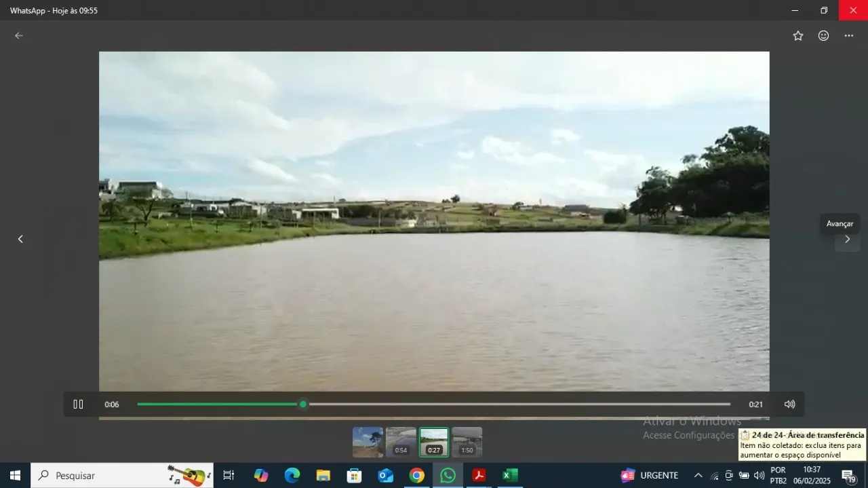Check the battery status tray icon

tap(744, 475)
